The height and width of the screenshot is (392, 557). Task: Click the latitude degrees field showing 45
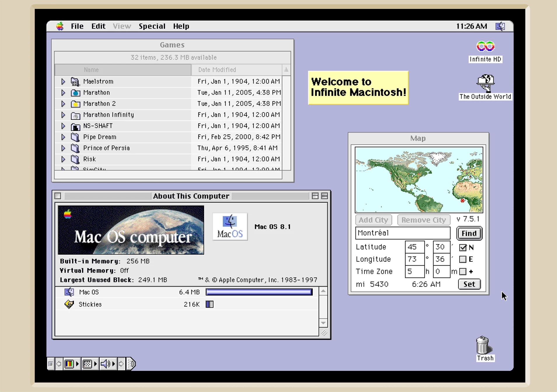point(415,247)
